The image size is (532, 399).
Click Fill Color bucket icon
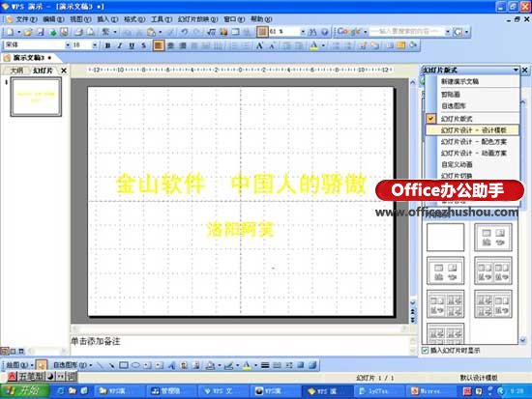point(210,365)
